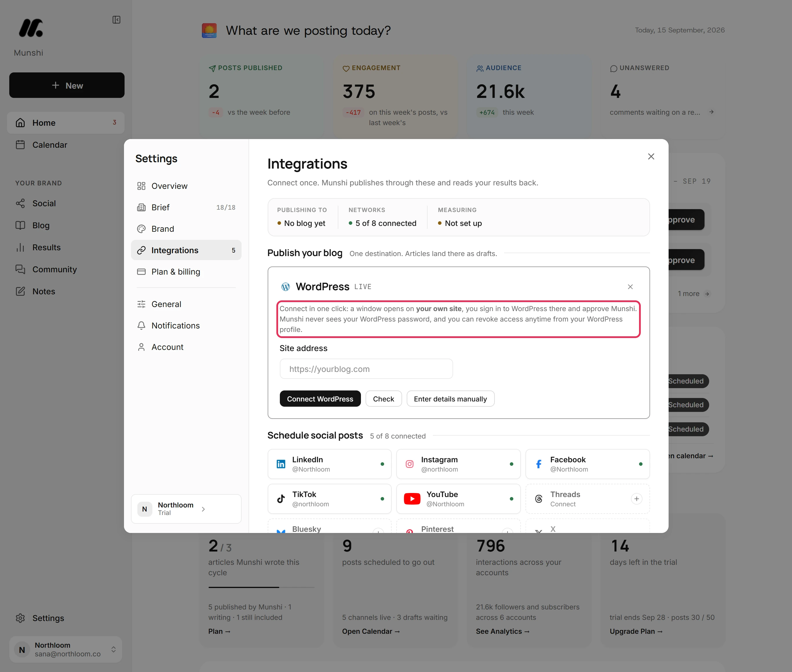Click the Account person icon
This screenshot has width=792, height=672.
[x=141, y=347]
